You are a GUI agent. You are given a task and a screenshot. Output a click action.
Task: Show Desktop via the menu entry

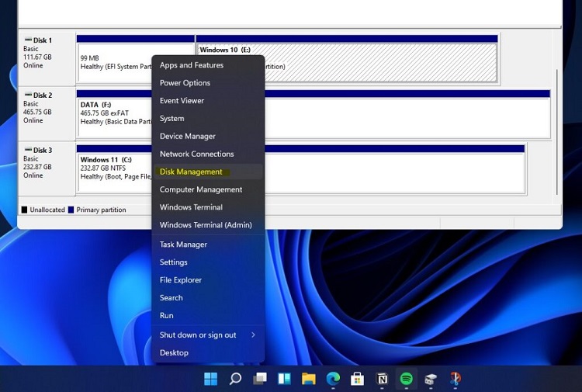(208, 352)
